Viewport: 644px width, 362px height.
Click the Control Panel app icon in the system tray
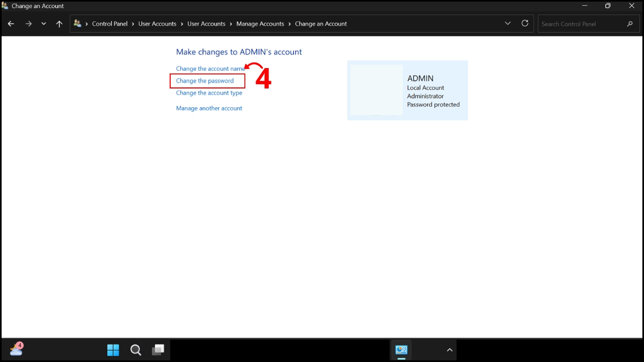pyautogui.click(x=401, y=350)
